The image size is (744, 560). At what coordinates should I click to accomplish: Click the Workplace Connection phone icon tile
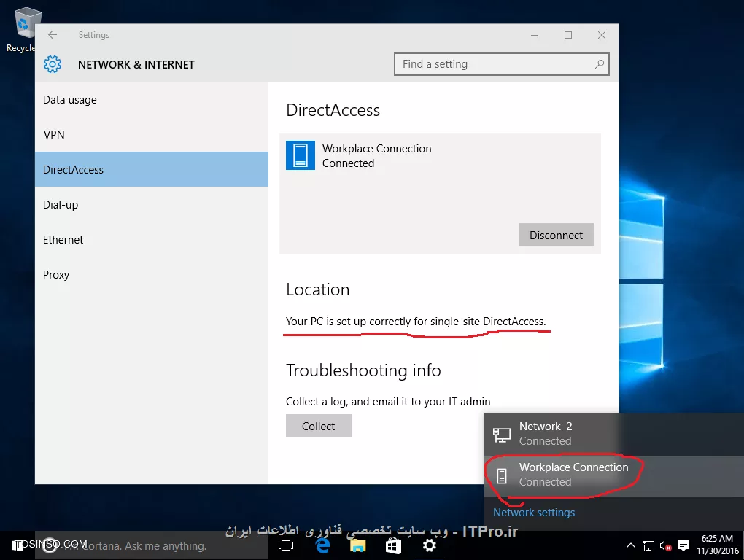[x=301, y=155]
